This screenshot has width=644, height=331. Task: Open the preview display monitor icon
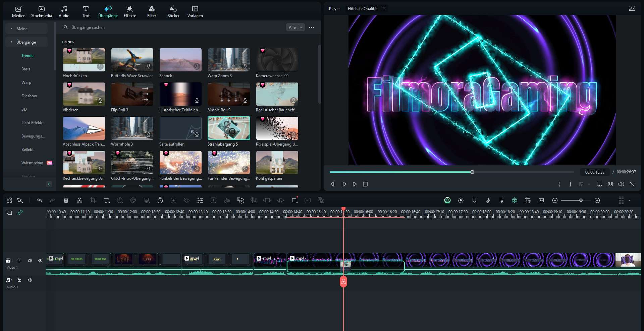coord(599,184)
